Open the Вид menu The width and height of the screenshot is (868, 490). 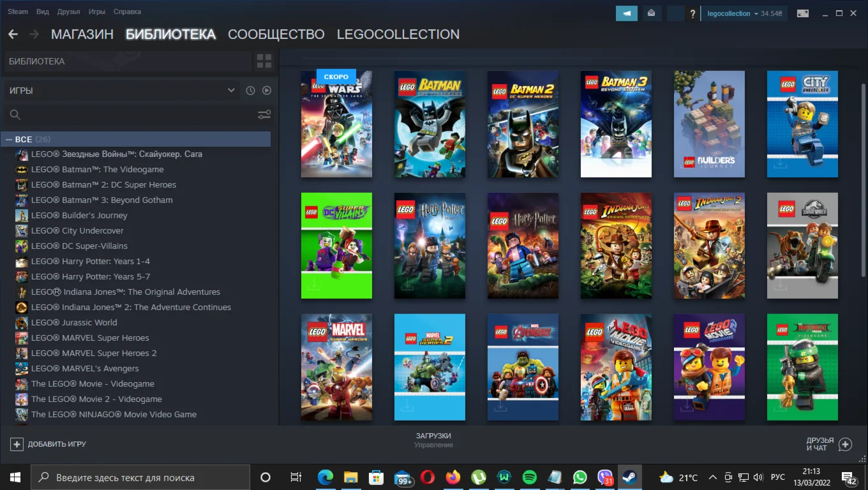(43, 11)
